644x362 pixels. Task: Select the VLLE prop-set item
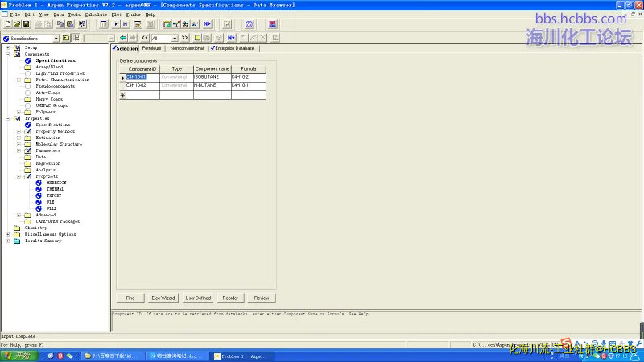pyautogui.click(x=52, y=208)
